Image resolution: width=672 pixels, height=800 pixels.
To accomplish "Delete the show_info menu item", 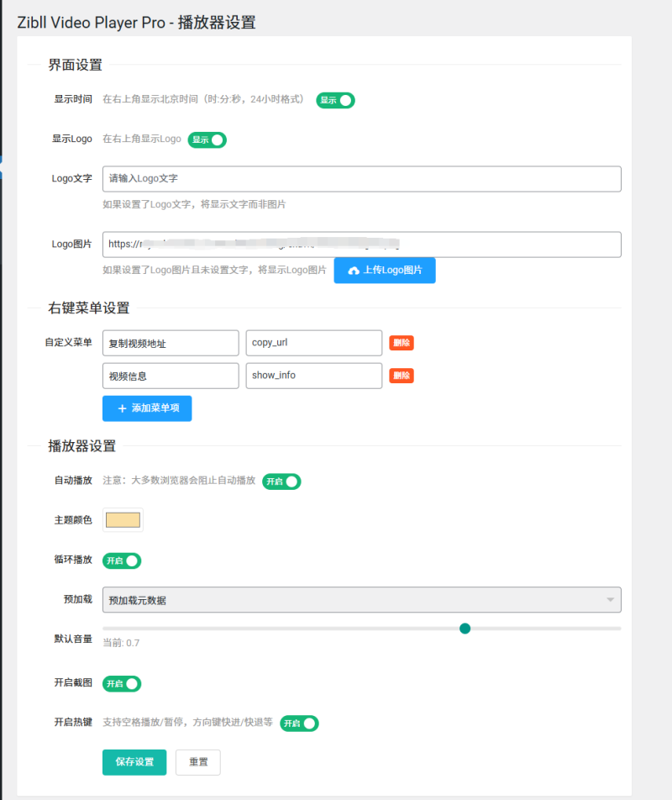I will 402,376.
